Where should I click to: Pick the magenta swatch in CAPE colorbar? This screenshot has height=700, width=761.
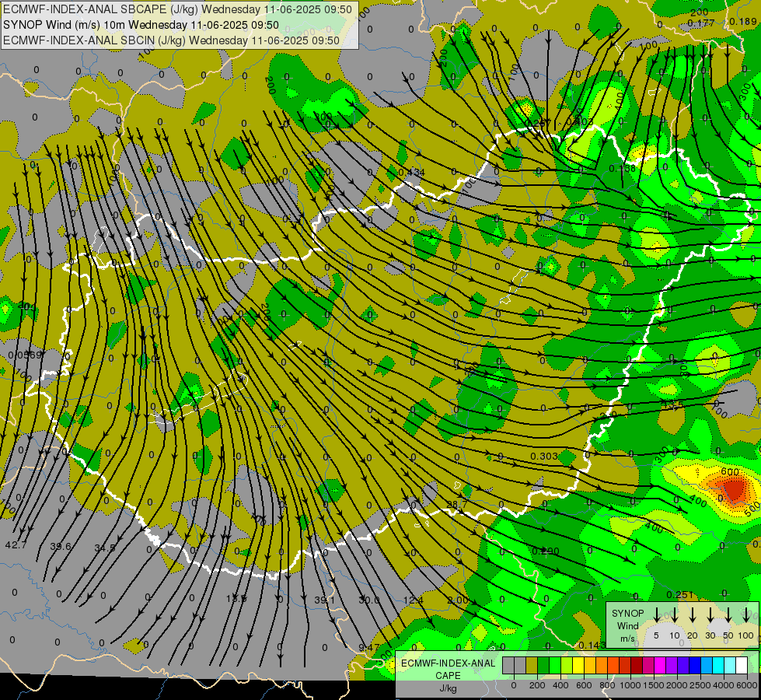point(660,666)
